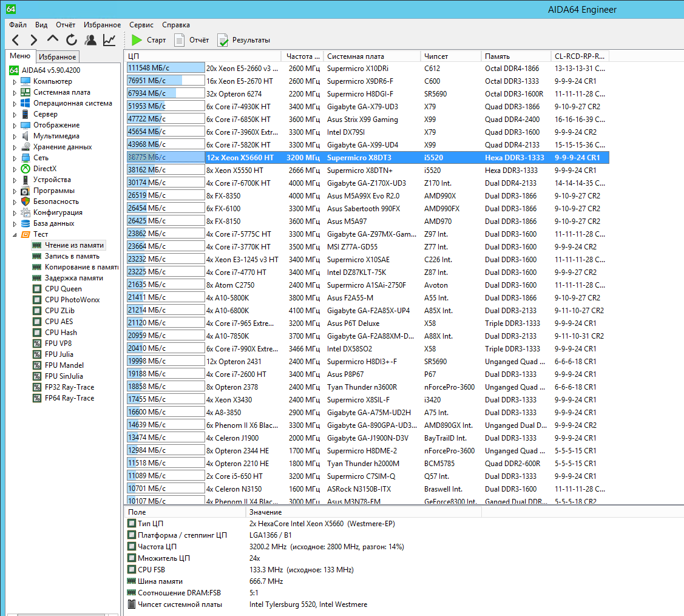The width and height of the screenshot is (684, 616).
Task: Select the 8x FX-8350 result row
Action: click(367, 196)
